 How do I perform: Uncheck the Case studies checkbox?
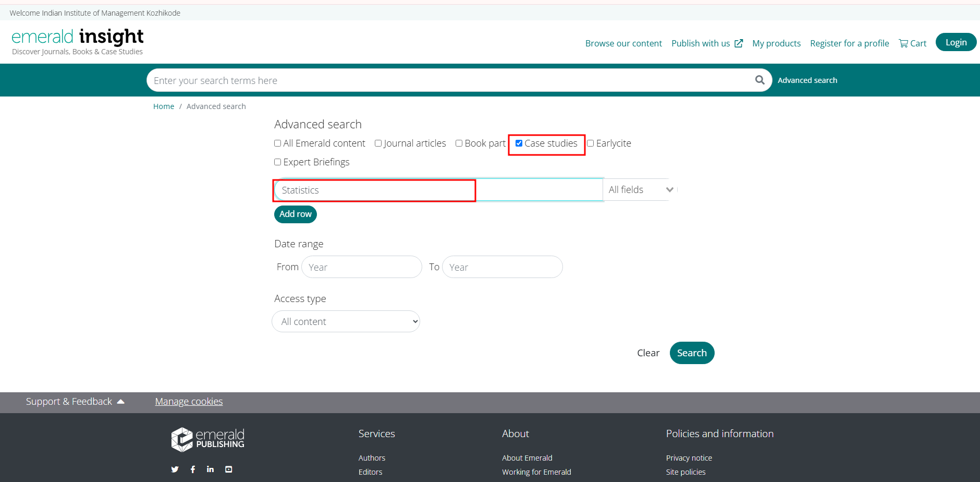(x=519, y=143)
